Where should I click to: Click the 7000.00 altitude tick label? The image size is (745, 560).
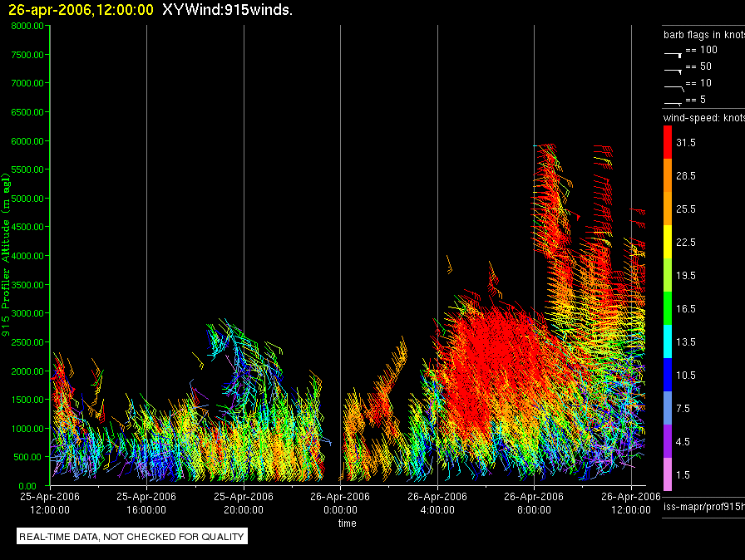tap(27, 83)
